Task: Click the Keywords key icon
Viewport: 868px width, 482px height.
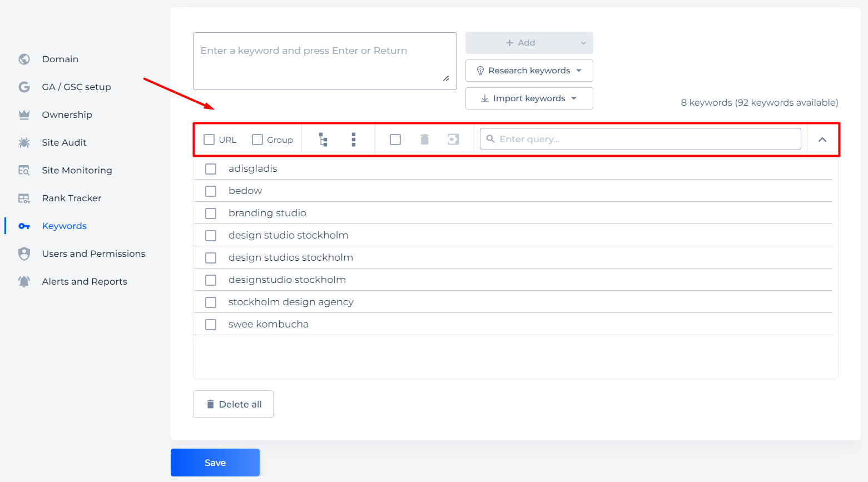Action: [x=24, y=226]
